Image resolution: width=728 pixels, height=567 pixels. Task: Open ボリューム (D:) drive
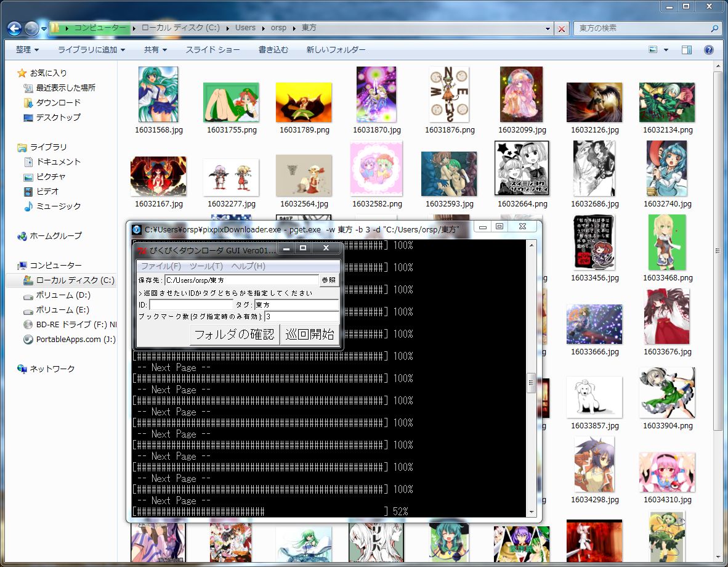(x=63, y=295)
